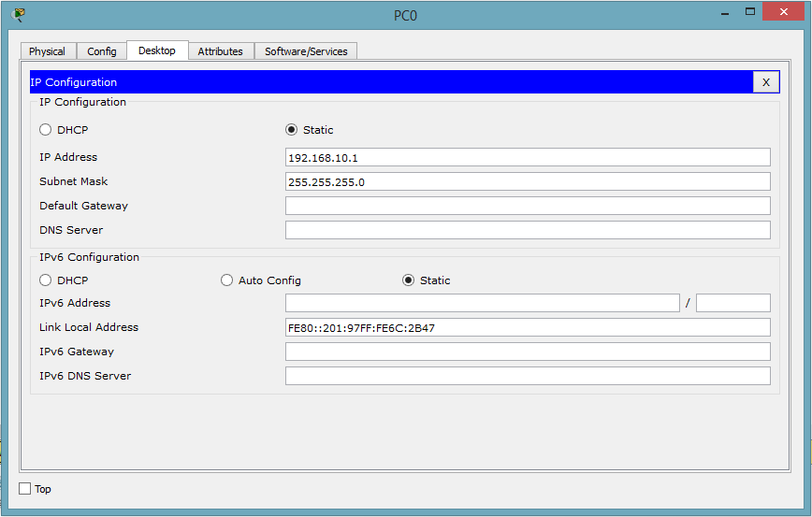
Task: Enable the Top checkbox
Action: [25, 489]
